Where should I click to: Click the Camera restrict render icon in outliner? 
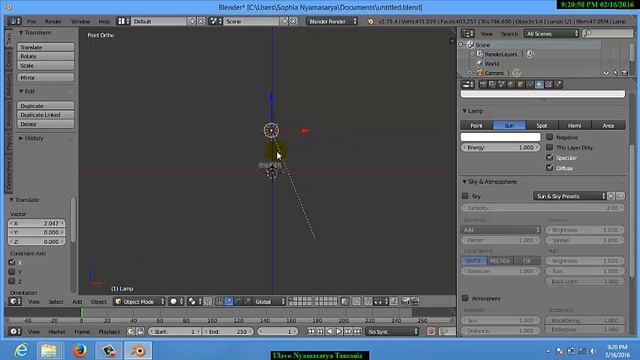point(624,73)
